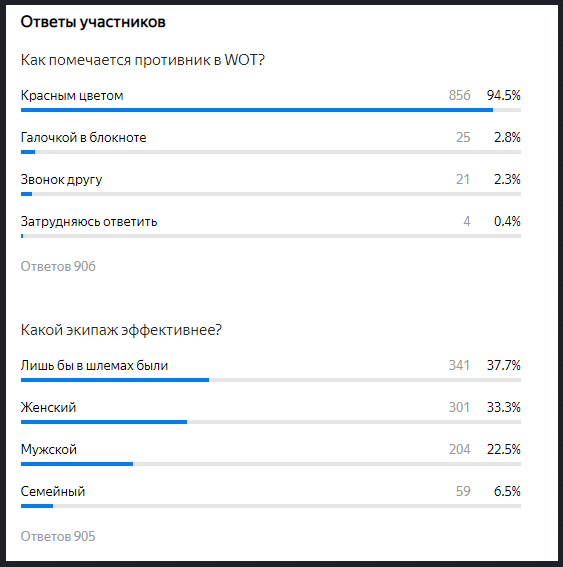563x567 pixels.
Task: Click the 'Красным цветом' blue progress bar
Action: coord(257,110)
